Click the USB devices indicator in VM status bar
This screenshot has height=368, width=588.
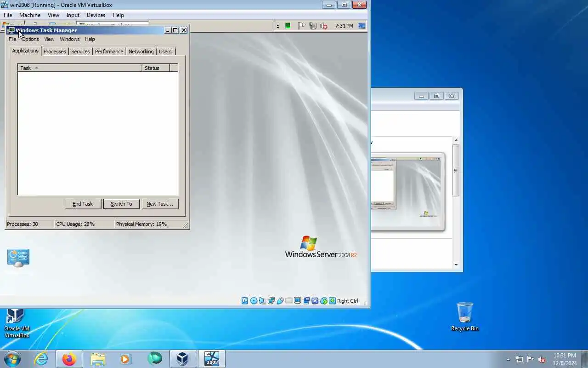[x=280, y=301]
